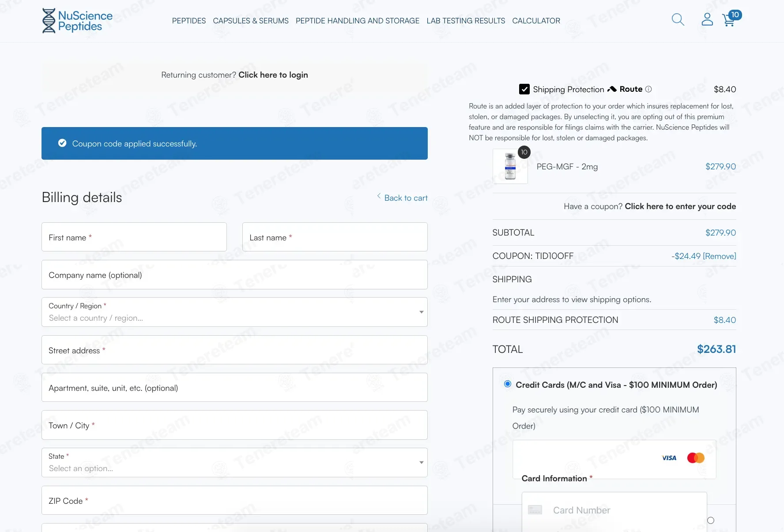The height and width of the screenshot is (532, 784).
Task: Click the PEG-MGF - 2mg product name
Action: [x=567, y=166]
